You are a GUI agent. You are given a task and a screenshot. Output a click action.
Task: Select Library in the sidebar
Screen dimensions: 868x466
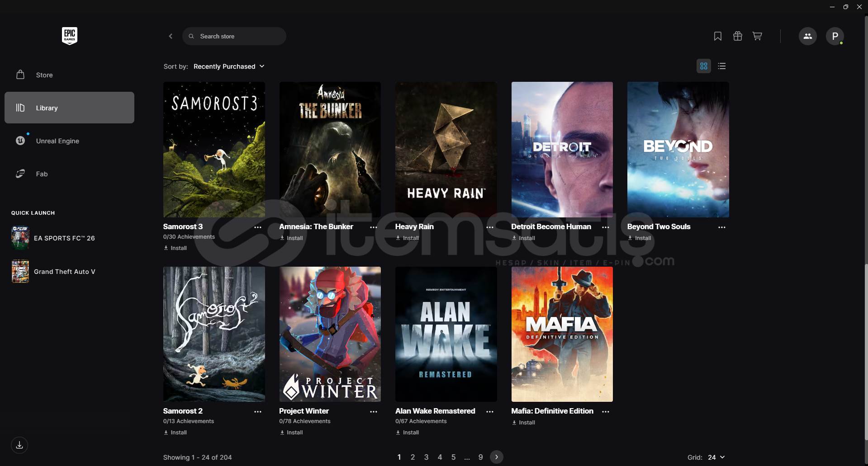pyautogui.click(x=69, y=108)
